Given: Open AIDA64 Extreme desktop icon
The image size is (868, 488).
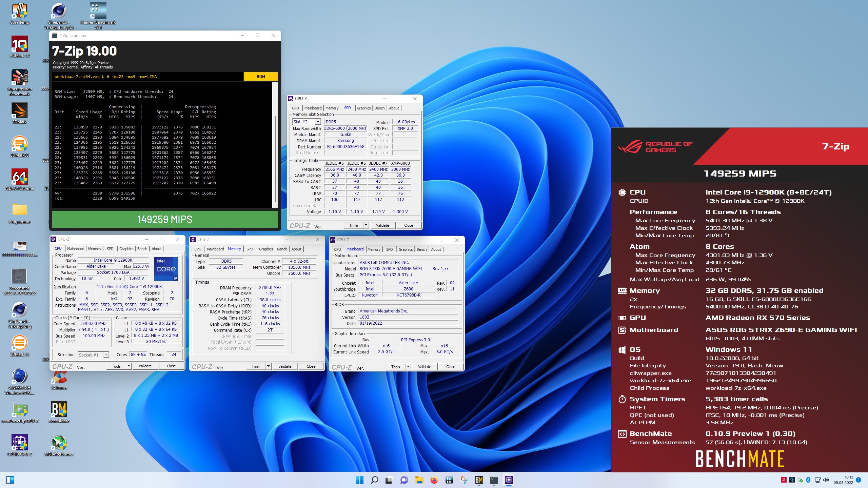Looking at the screenshot, I should [x=20, y=180].
